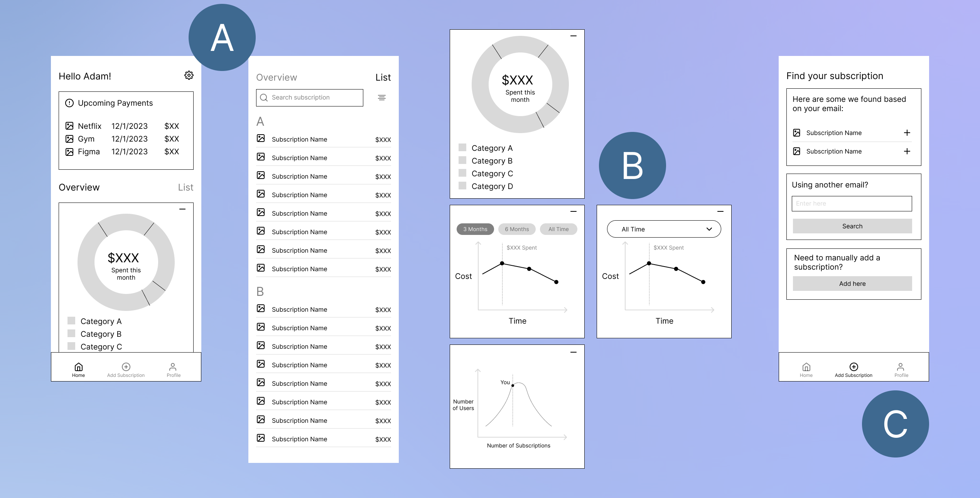This screenshot has width=980, height=498.
Task: Click the search subscription icon
Action: [x=263, y=97]
